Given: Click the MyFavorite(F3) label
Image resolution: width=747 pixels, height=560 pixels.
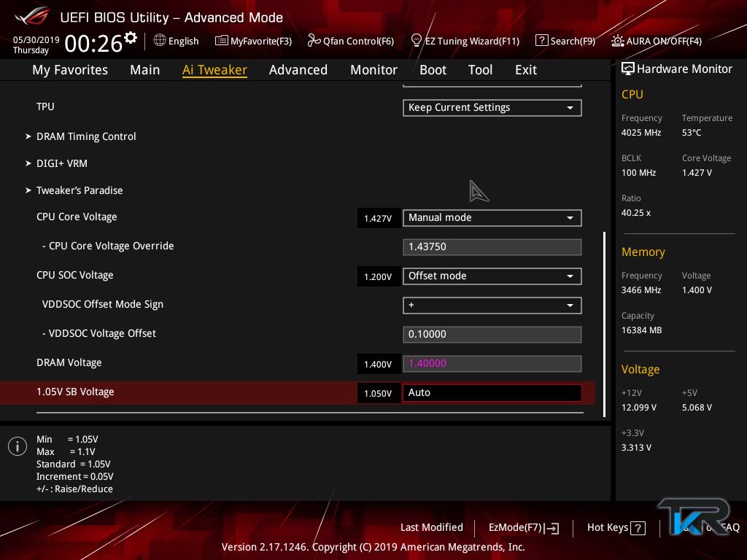Looking at the screenshot, I should click(261, 41).
